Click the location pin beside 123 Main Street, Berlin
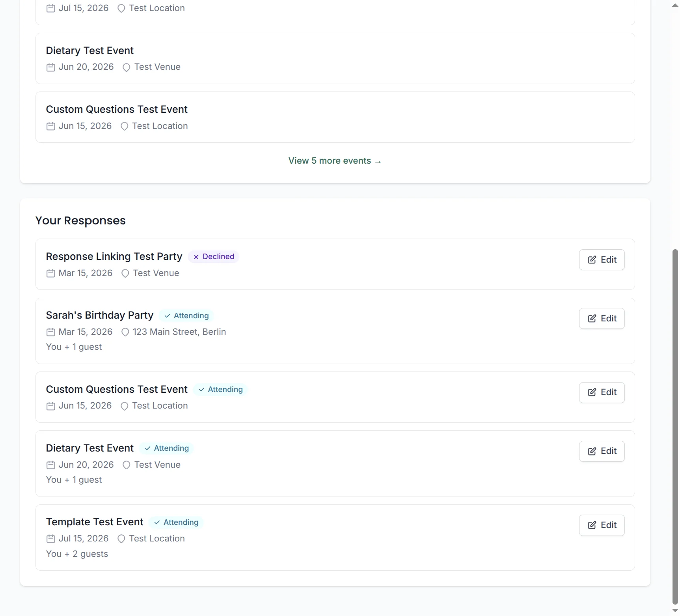 pos(125,332)
